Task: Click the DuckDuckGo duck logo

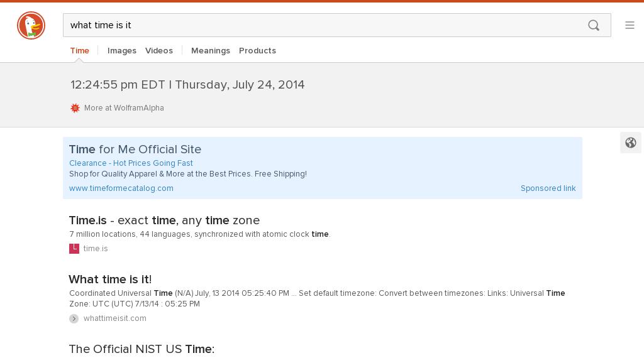Action: (31, 25)
